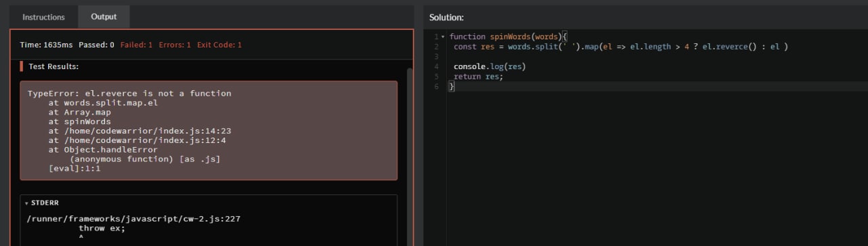Click line number 4 in editor gutter

437,66
